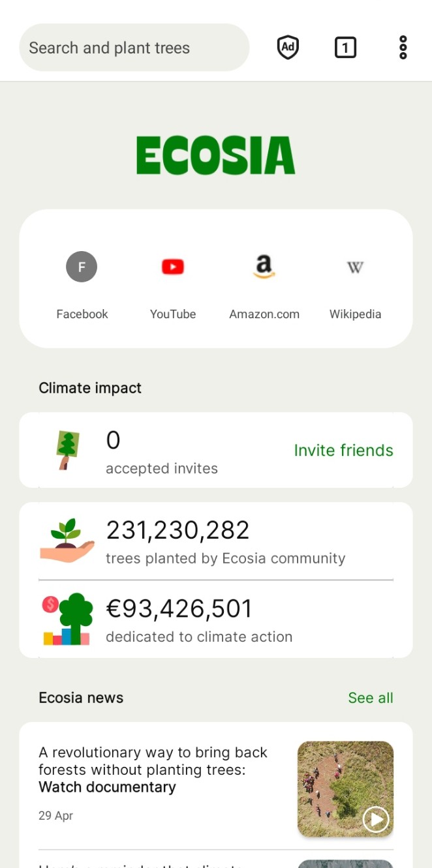The height and width of the screenshot is (868, 432).
Task: Tap the tree with money chart icon
Action: pos(67,619)
